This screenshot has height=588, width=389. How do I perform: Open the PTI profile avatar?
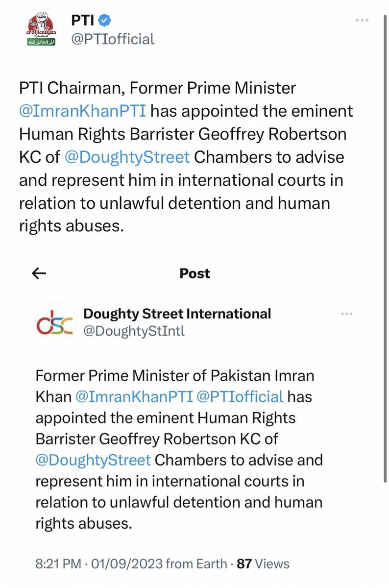click(x=41, y=29)
